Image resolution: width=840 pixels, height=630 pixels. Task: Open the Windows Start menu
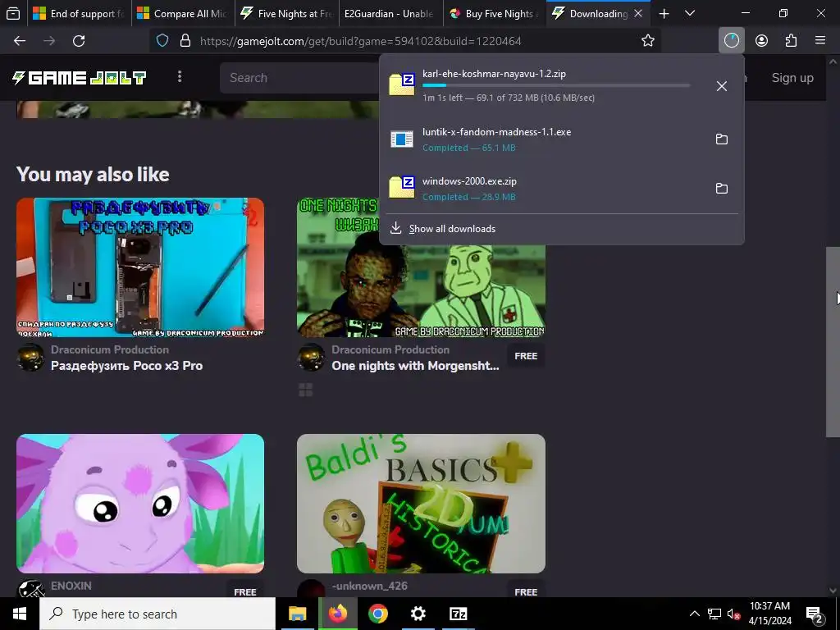coord(20,614)
